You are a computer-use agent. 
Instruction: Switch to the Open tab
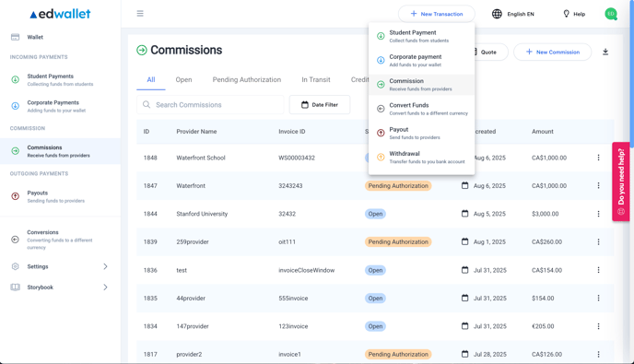click(x=183, y=79)
